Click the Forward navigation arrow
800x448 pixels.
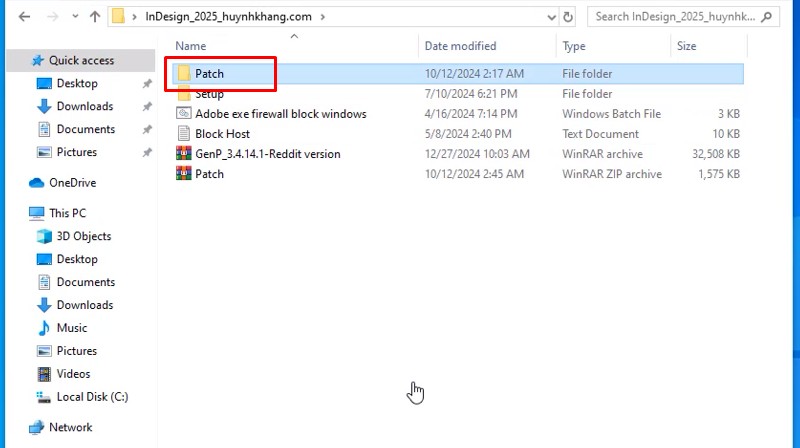(x=52, y=17)
